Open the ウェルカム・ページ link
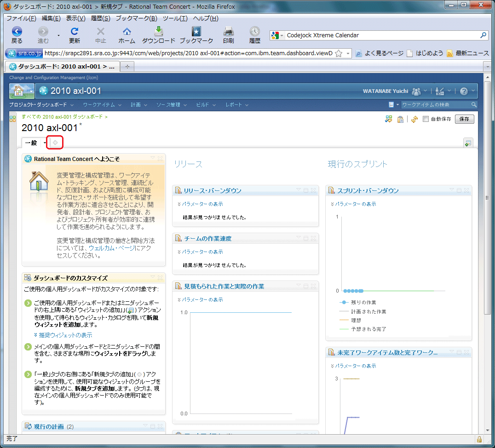Viewport: 495px width, 448px height. pyautogui.click(x=112, y=248)
